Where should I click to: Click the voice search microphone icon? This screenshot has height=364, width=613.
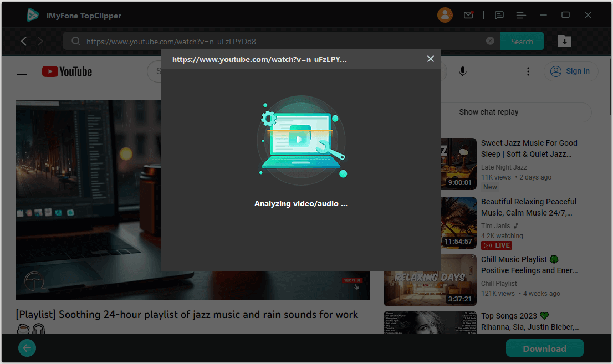point(462,71)
